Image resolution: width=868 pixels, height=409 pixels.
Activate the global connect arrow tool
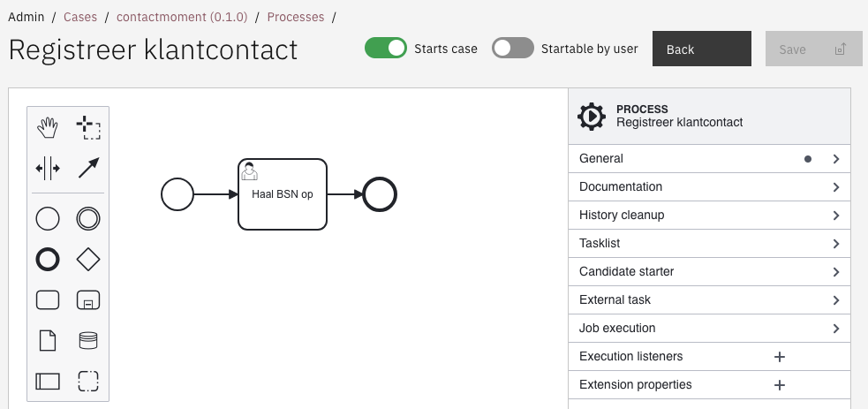coord(88,169)
